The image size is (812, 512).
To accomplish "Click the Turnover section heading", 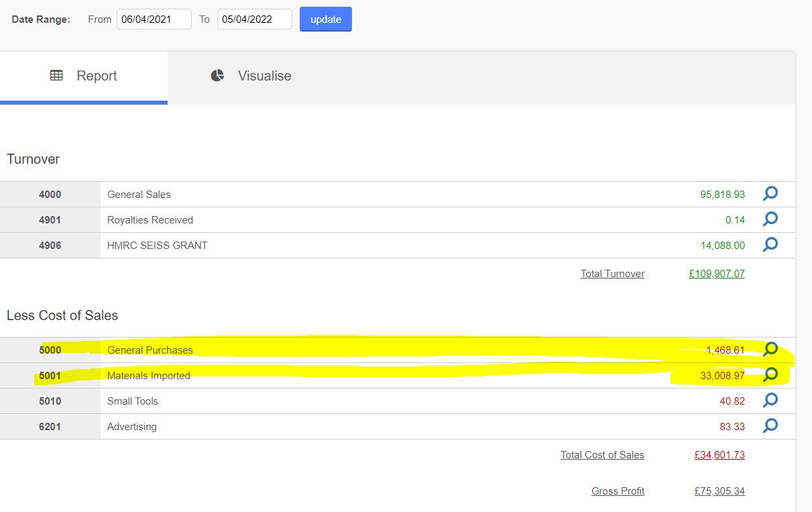I will point(34,159).
